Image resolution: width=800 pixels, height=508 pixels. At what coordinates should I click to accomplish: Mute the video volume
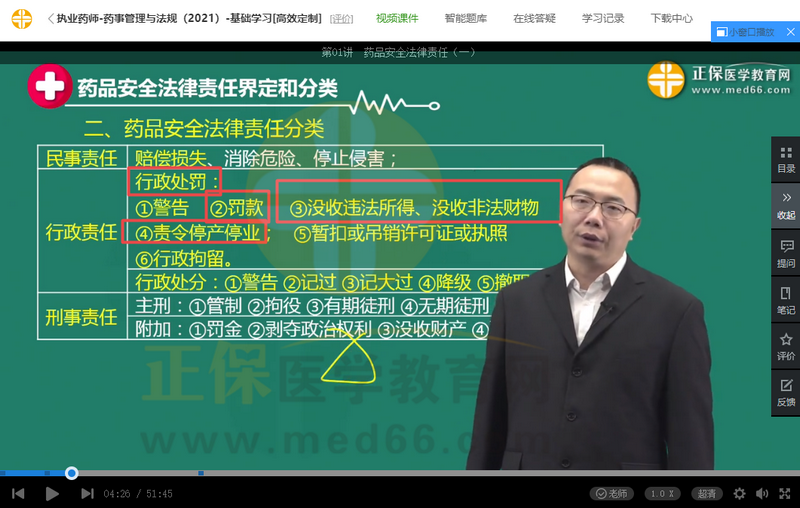(x=763, y=494)
